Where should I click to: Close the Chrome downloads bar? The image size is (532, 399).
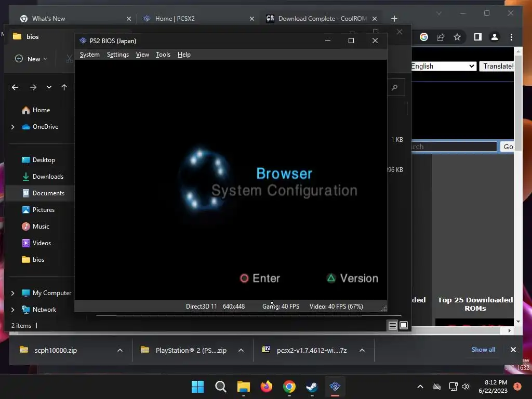[x=513, y=350]
